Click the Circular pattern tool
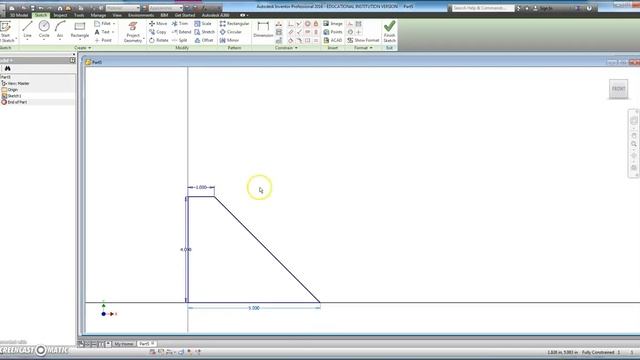 pos(231,32)
